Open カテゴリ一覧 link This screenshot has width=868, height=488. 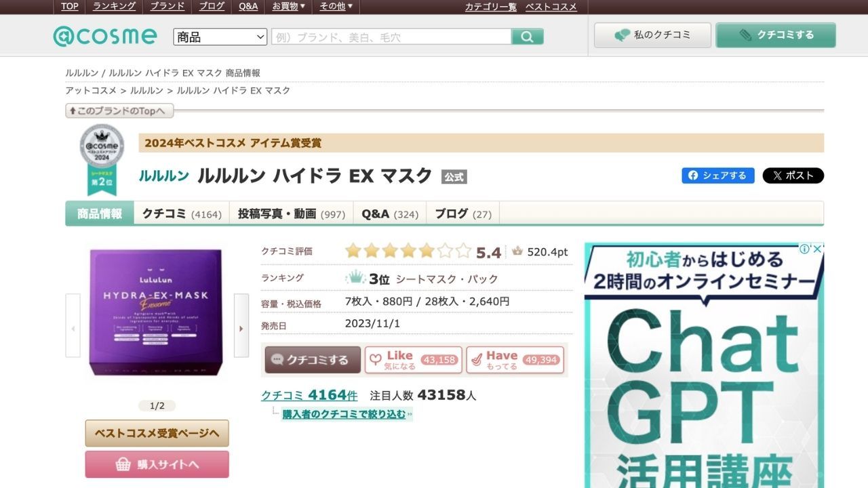pyautogui.click(x=491, y=7)
